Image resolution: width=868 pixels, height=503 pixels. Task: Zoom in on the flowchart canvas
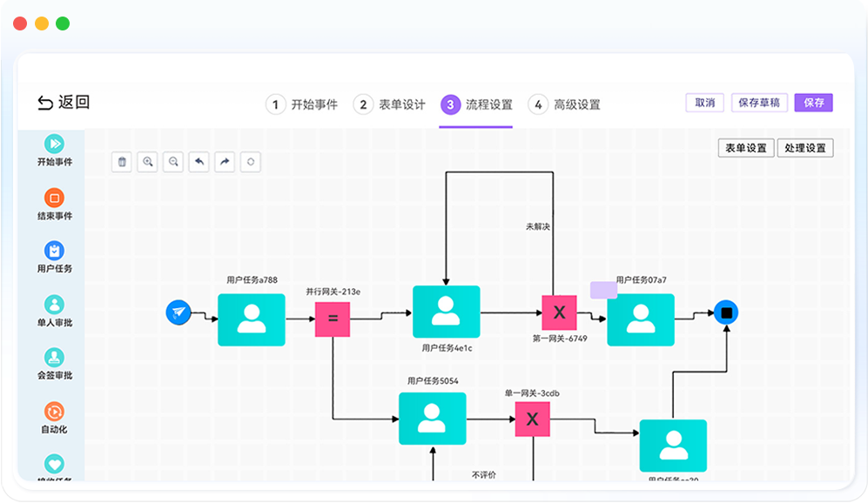click(x=148, y=161)
